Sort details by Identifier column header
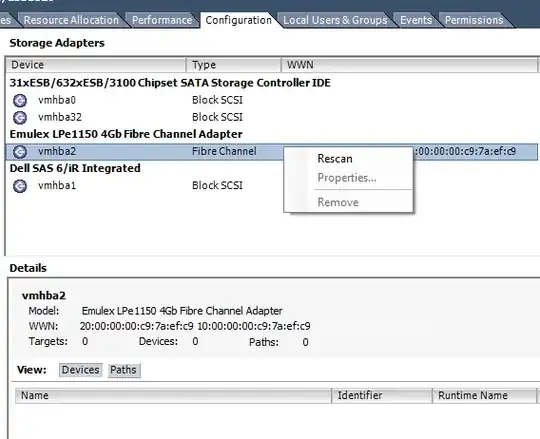The image size is (540, 439). point(382,396)
